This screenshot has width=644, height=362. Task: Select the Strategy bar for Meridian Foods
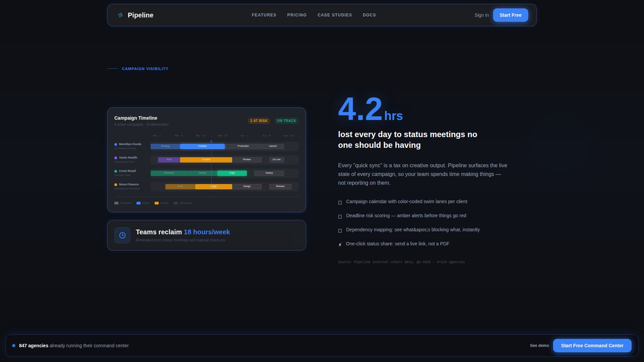(165, 146)
